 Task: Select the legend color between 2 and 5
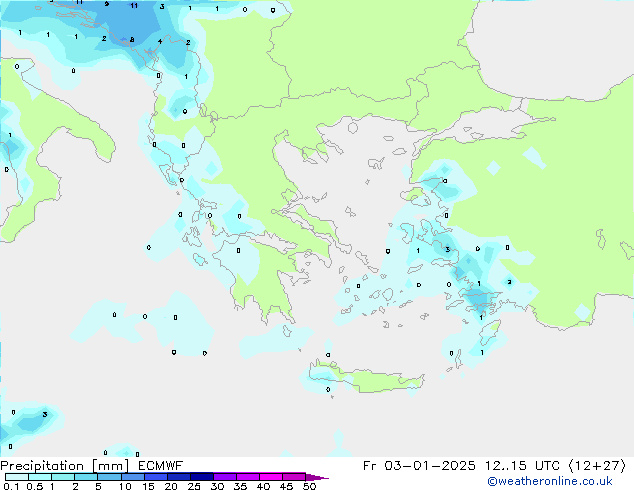(87, 477)
